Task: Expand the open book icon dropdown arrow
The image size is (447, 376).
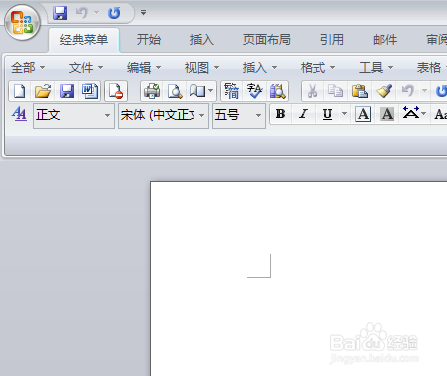Action: point(211,91)
